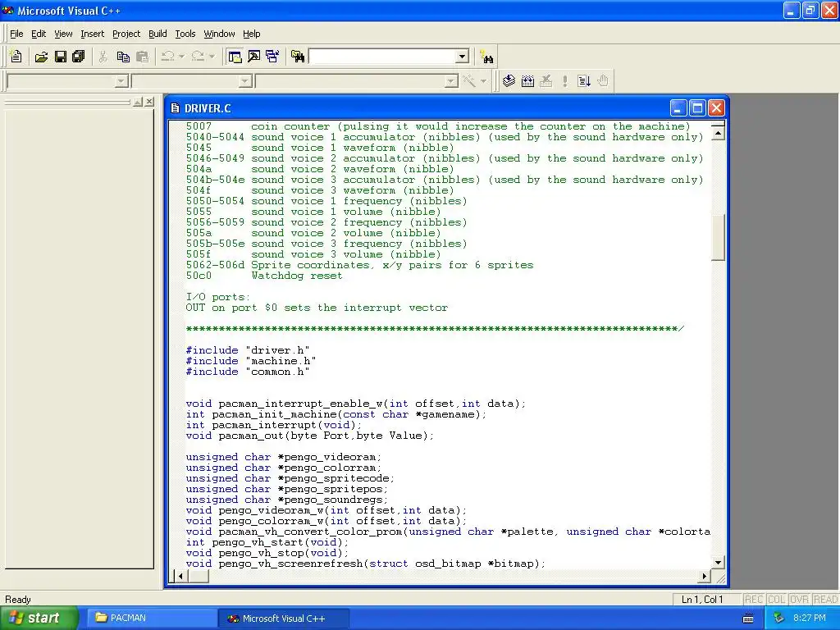
Task: Click Microsoft Visual C++ taskbar button
Action: pyautogui.click(x=284, y=619)
